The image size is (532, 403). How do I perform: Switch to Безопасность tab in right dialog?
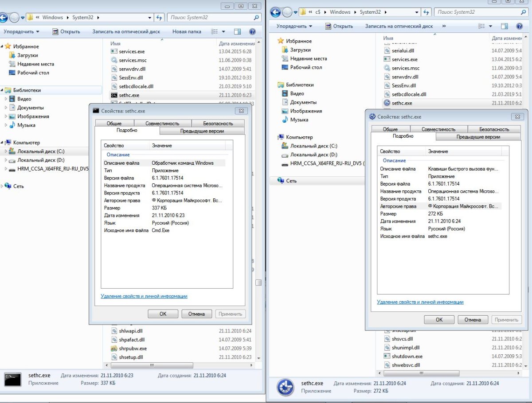[494, 129]
